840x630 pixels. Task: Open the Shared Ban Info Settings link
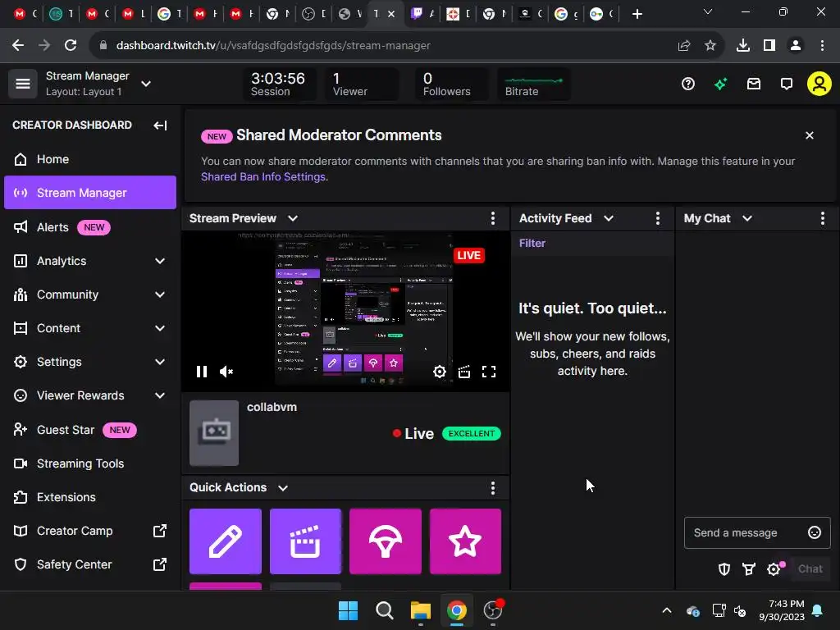(263, 177)
